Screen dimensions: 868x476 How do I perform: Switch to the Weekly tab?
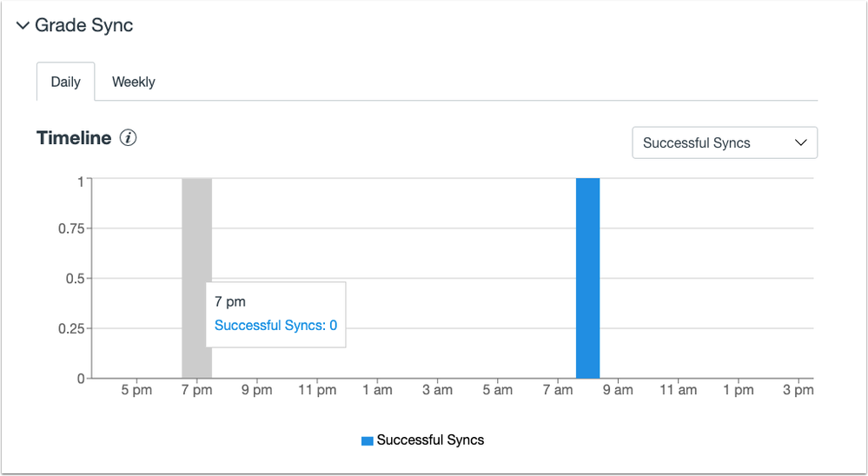[133, 83]
